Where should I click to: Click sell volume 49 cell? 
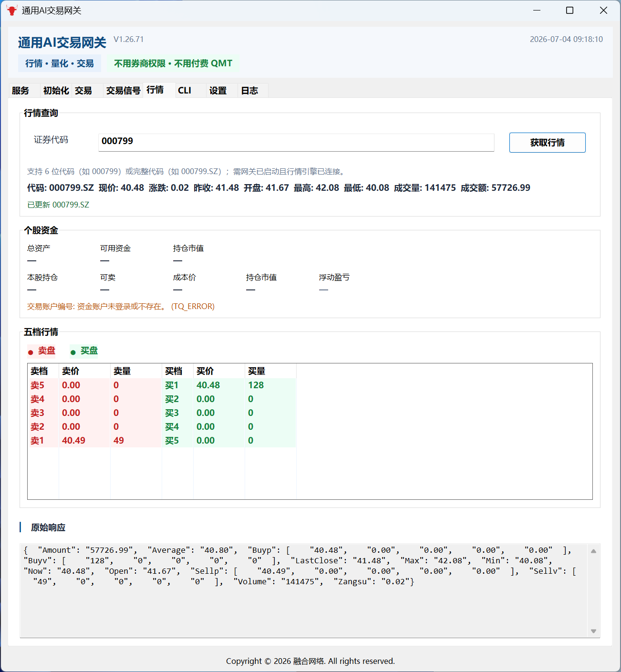pyautogui.click(x=119, y=441)
